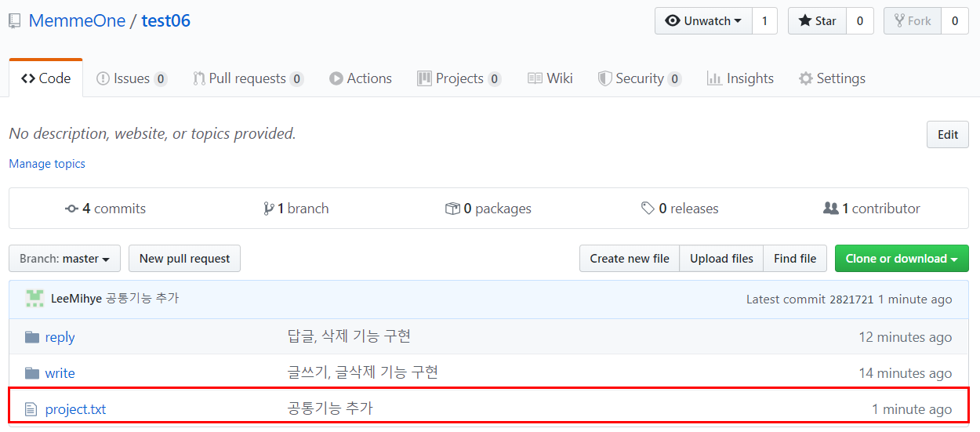The image size is (980, 432).
Task: Click the file icon beside project.txt
Action: (31, 409)
